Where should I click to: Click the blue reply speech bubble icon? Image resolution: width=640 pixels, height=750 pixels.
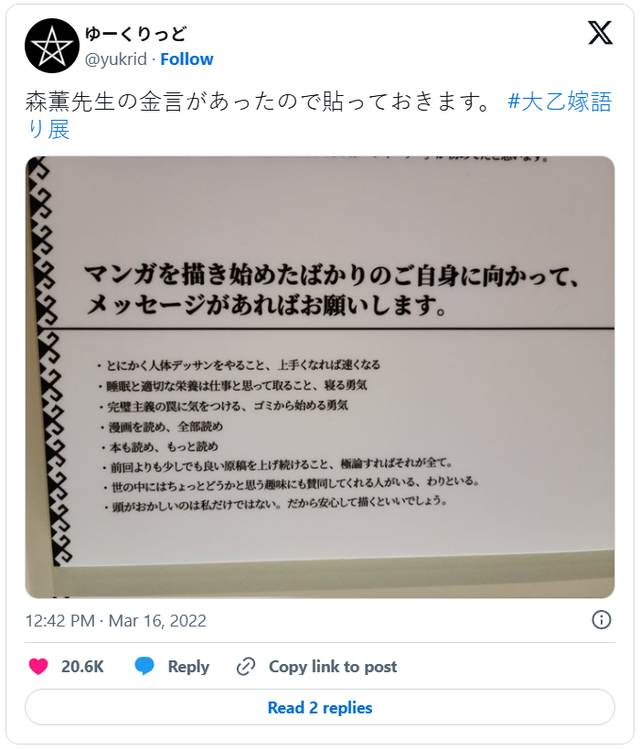tap(144, 666)
